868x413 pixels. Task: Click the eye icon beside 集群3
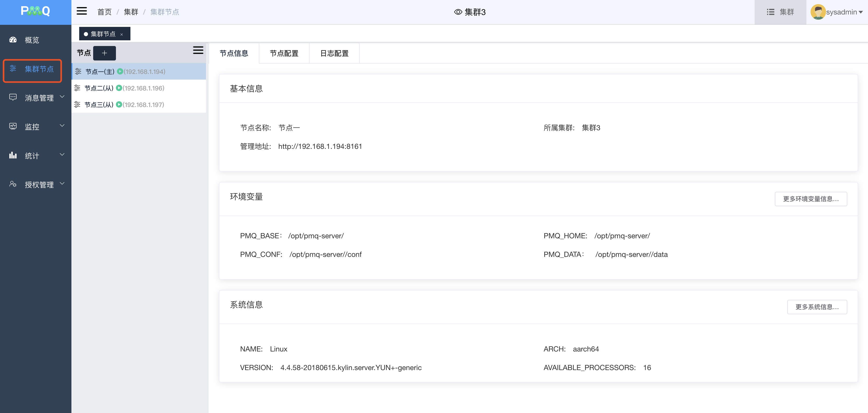[458, 12]
